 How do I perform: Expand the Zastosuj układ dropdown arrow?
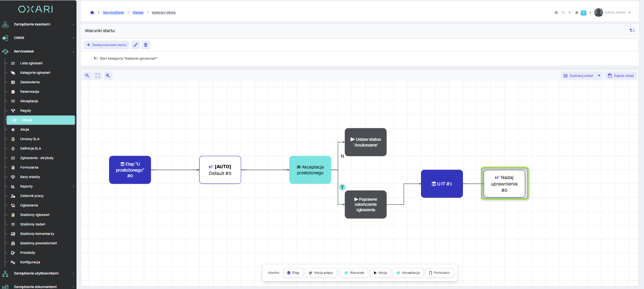pyautogui.click(x=599, y=75)
